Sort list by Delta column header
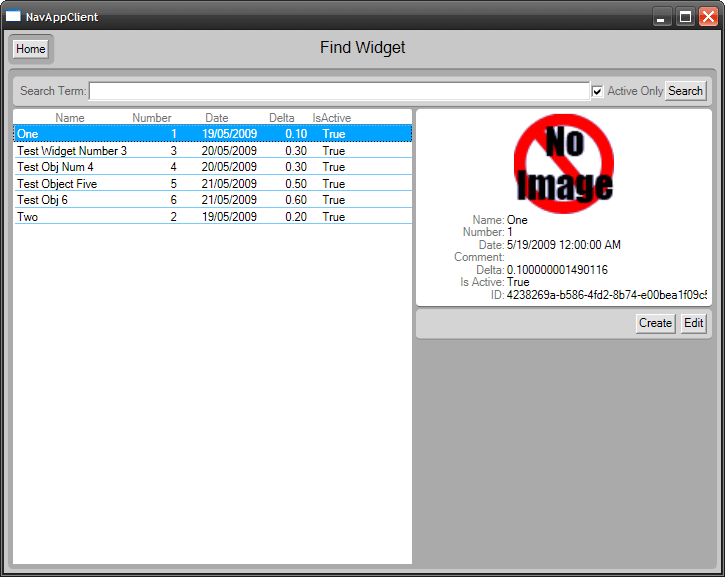 tap(282, 118)
